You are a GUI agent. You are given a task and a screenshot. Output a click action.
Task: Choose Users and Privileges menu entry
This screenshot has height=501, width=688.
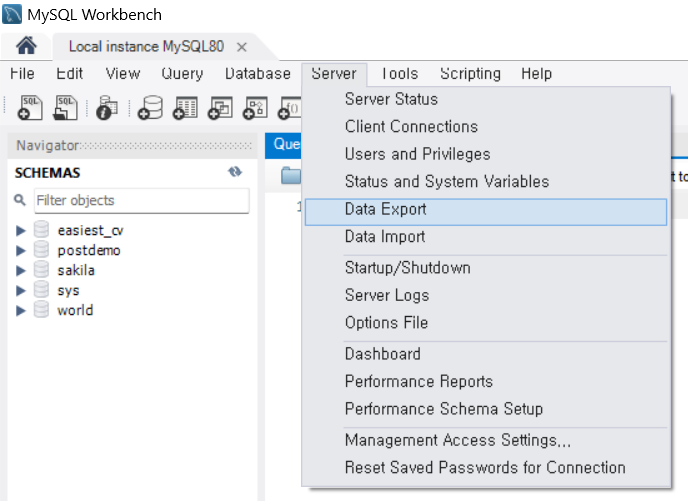coord(417,154)
